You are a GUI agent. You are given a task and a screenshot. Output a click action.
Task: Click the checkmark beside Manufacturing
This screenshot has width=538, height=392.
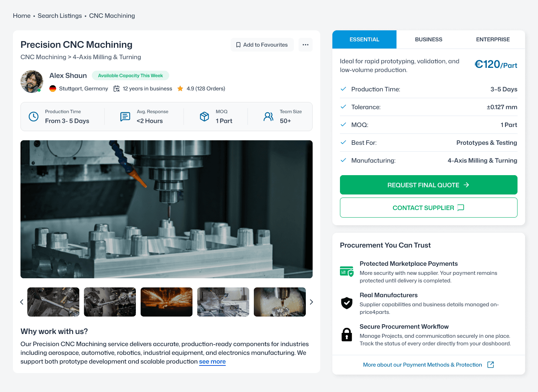pyautogui.click(x=343, y=160)
